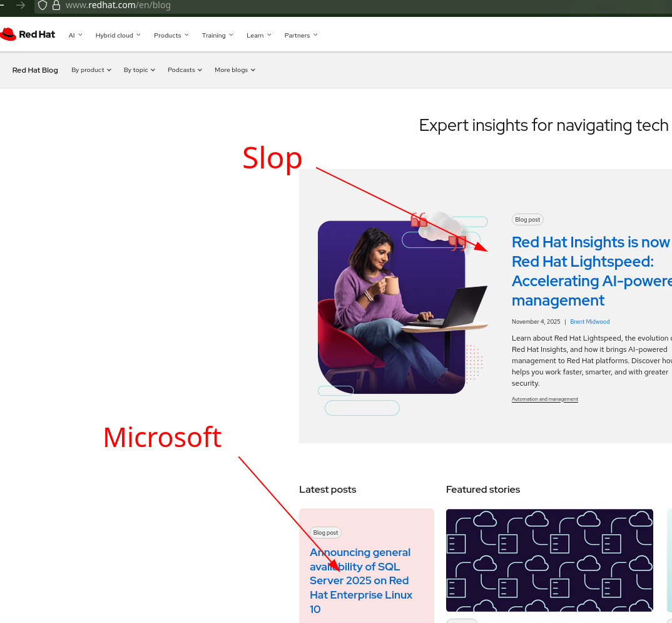Expand the Products menu
Viewport: 672px width, 623px height.
pos(171,35)
